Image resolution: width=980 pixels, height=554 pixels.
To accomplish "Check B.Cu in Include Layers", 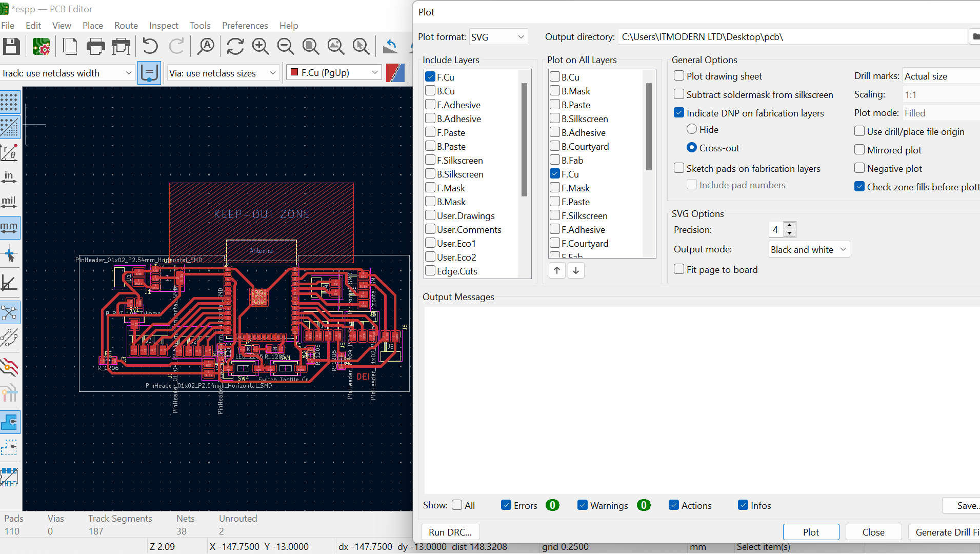I will click(x=430, y=91).
